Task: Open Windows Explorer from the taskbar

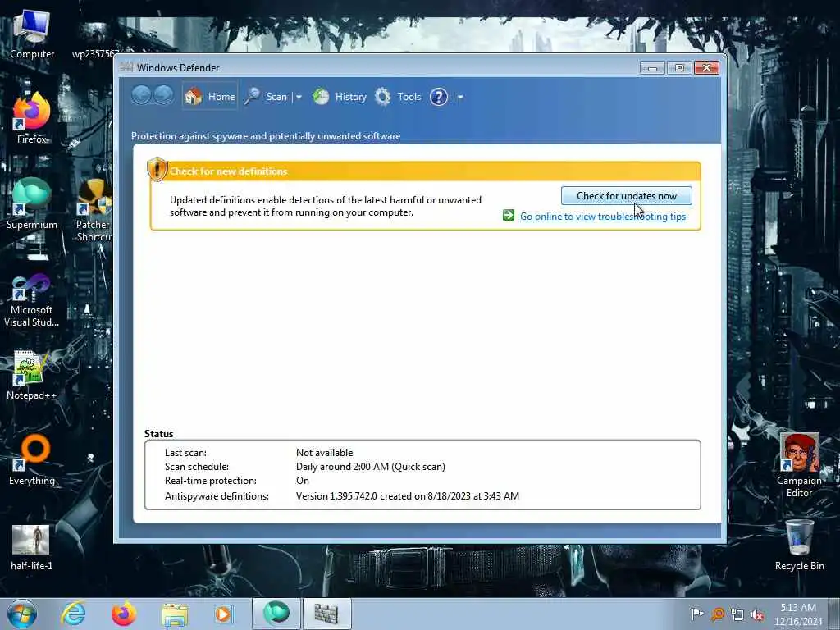Action: [x=175, y=614]
